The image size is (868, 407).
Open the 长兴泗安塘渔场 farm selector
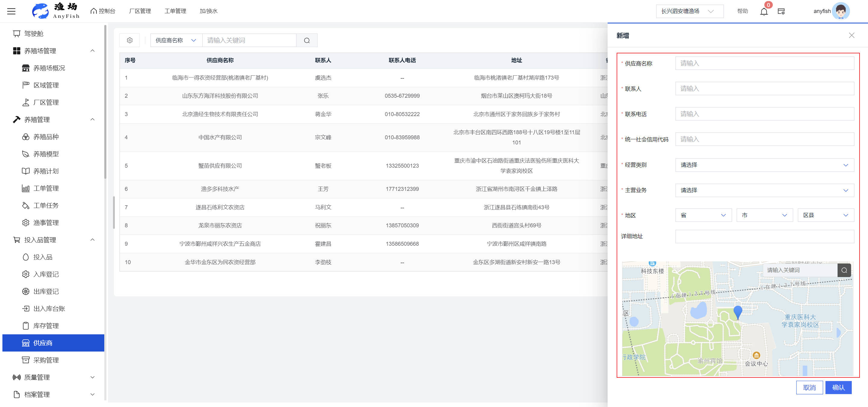coord(689,11)
